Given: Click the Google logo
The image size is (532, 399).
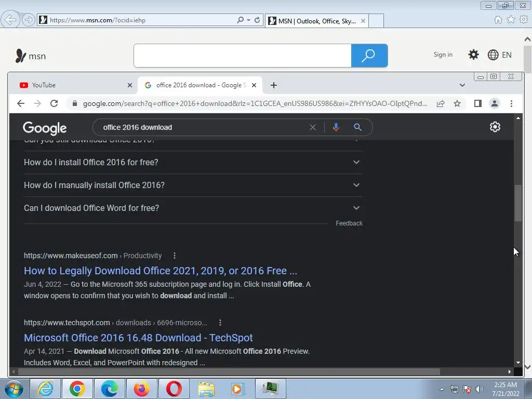Looking at the screenshot, I should click(45, 128).
